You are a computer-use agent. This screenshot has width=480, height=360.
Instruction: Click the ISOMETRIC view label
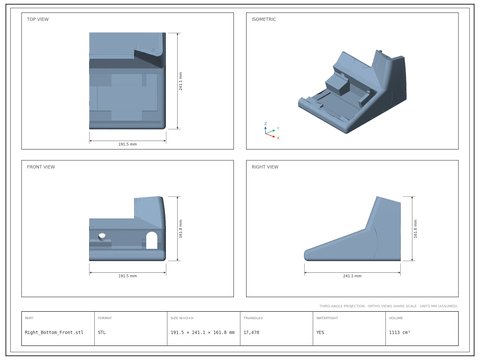264,19
